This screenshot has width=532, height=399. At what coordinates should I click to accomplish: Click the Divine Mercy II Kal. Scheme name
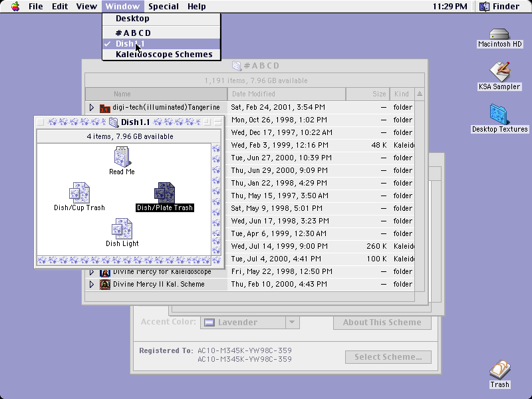tap(159, 285)
